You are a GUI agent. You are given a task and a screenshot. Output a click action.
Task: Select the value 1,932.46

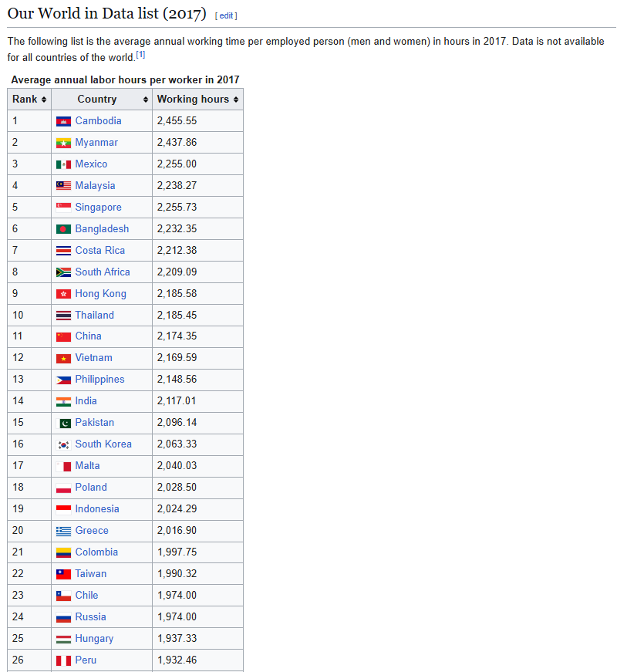pos(177,660)
